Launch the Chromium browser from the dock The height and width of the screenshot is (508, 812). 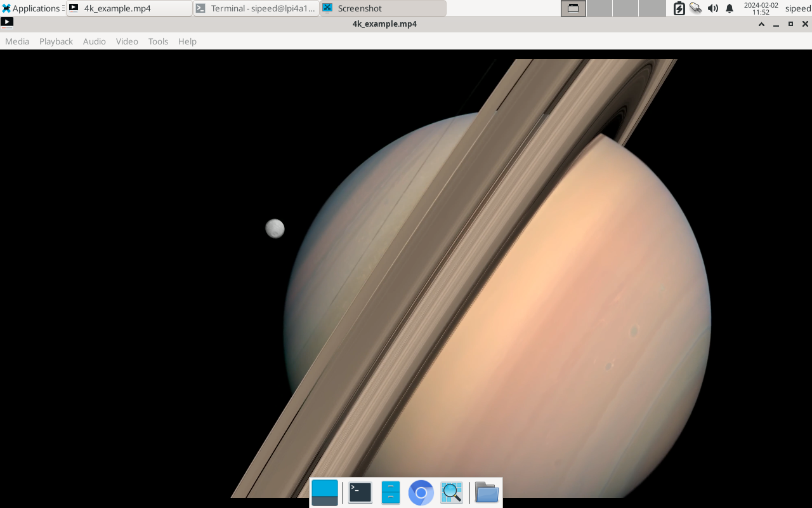pos(421,493)
